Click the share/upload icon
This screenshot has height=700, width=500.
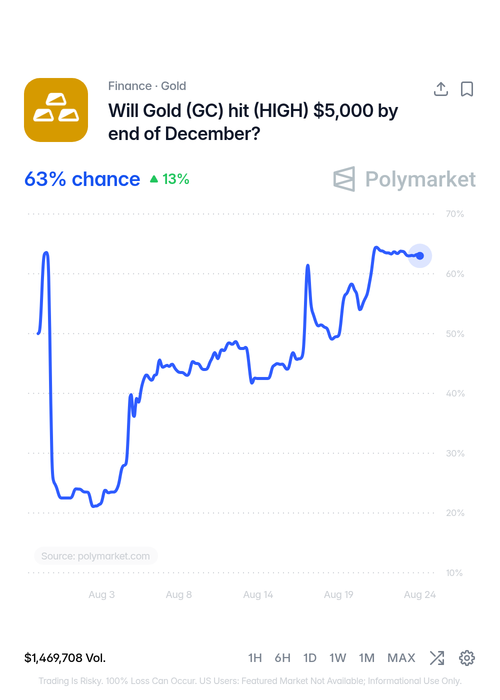click(x=441, y=89)
